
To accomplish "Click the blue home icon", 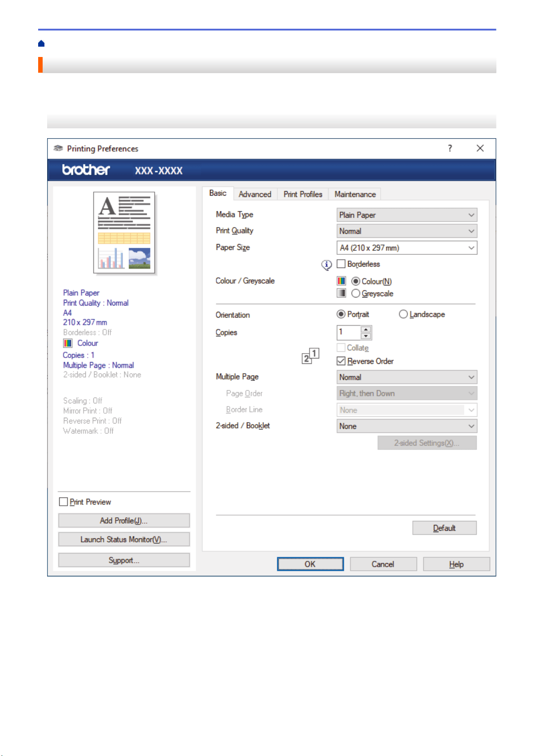I will (41, 44).
